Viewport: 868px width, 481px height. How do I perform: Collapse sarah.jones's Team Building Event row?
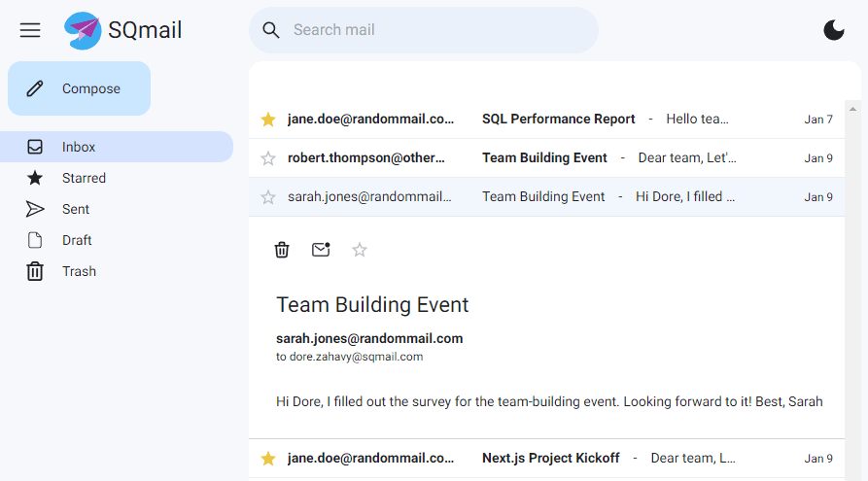click(546, 196)
